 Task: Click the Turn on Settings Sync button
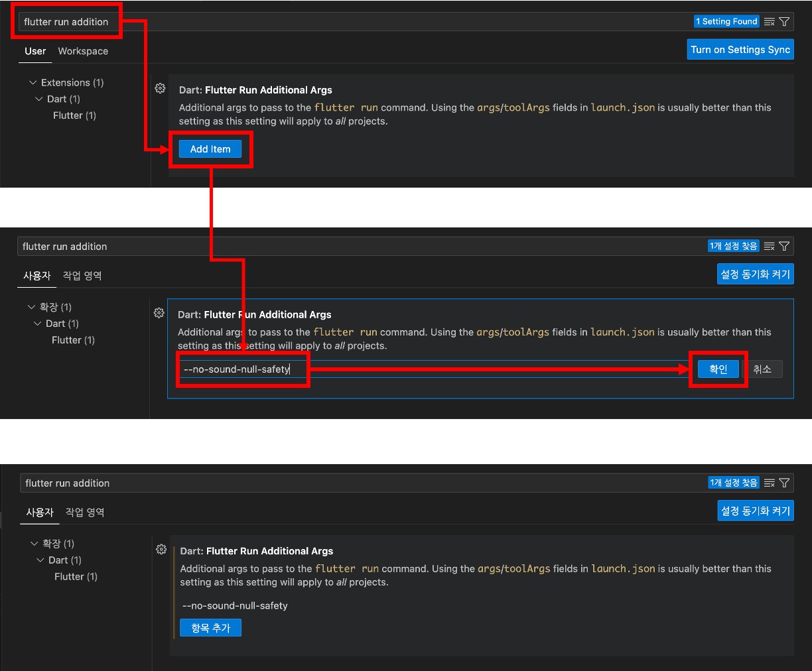[740, 50]
